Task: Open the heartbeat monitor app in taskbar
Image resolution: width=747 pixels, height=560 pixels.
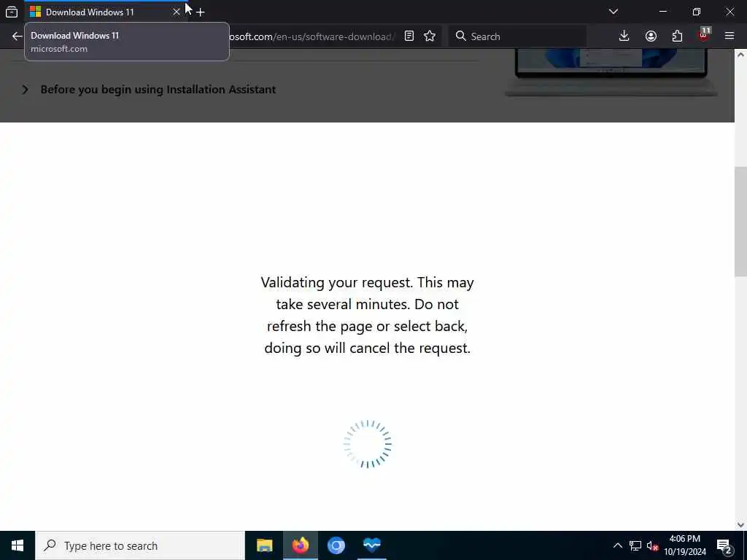Action: pos(371,545)
